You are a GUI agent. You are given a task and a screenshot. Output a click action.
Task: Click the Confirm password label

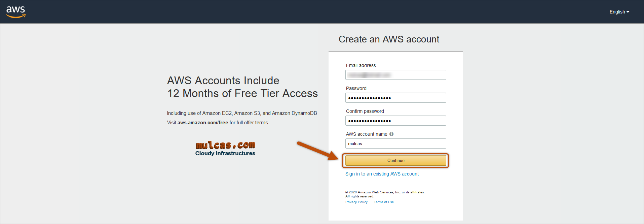(365, 111)
